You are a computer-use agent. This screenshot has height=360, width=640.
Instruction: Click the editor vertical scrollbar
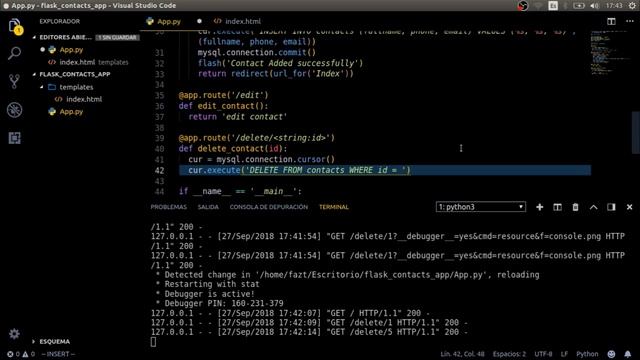pos(636,133)
